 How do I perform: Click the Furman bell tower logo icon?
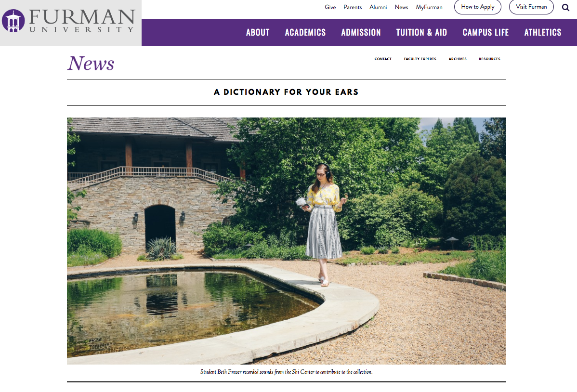click(x=13, y=21)
